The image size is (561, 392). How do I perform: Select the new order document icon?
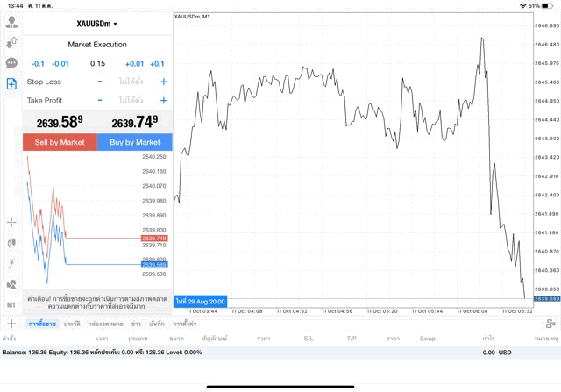11,84
